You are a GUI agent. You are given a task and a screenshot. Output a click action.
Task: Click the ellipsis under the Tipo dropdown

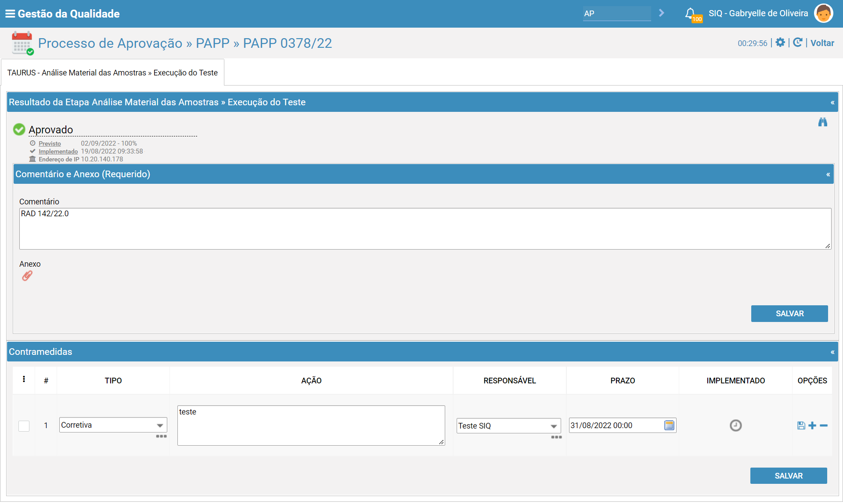(162, 436)
